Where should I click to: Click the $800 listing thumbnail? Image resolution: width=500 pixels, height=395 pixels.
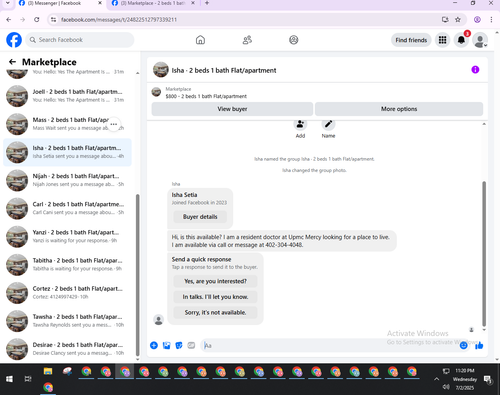coord(156,92)
